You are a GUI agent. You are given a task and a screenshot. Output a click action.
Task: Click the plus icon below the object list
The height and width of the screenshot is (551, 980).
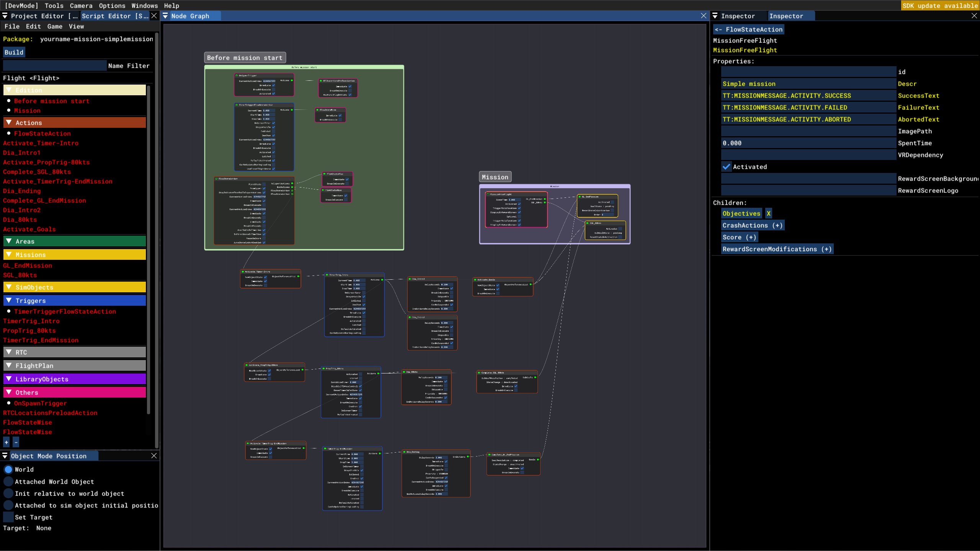pyautogui.click(x=6, y=442)
